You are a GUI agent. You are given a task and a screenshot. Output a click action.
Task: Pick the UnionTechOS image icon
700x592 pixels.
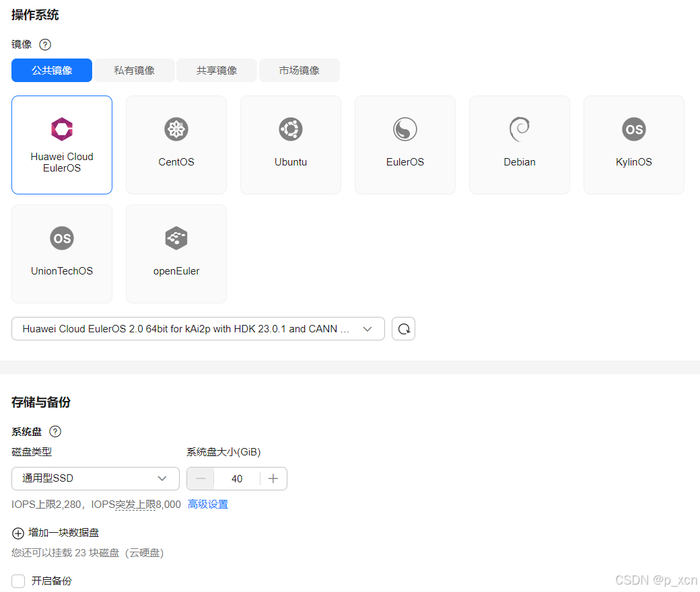[x=62, y=238]
